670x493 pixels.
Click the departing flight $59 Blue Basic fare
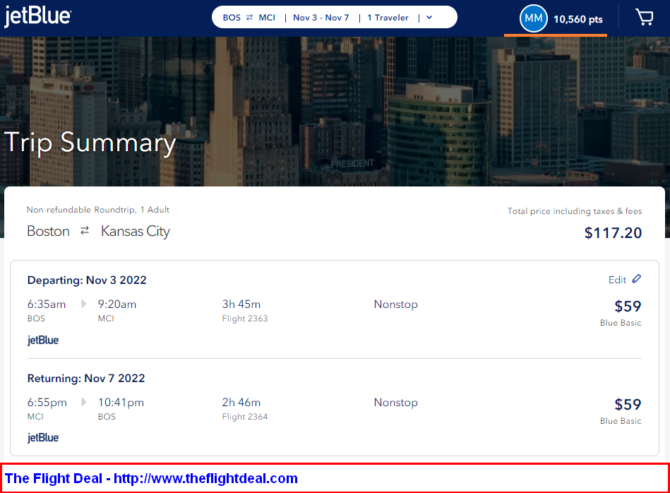pos(621,313)
